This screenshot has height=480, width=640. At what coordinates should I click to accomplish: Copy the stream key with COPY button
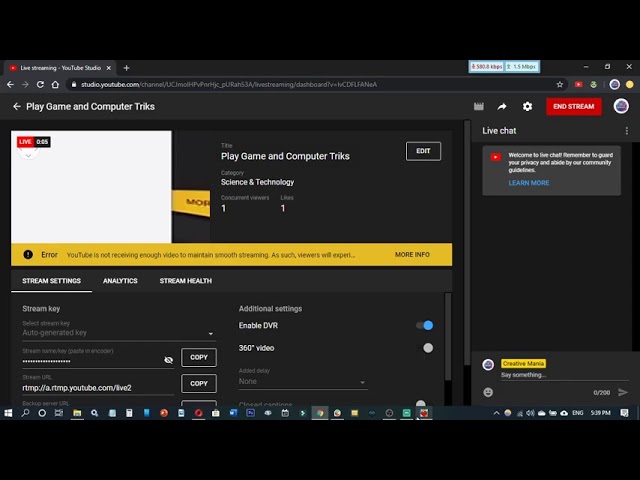point(199,357)
